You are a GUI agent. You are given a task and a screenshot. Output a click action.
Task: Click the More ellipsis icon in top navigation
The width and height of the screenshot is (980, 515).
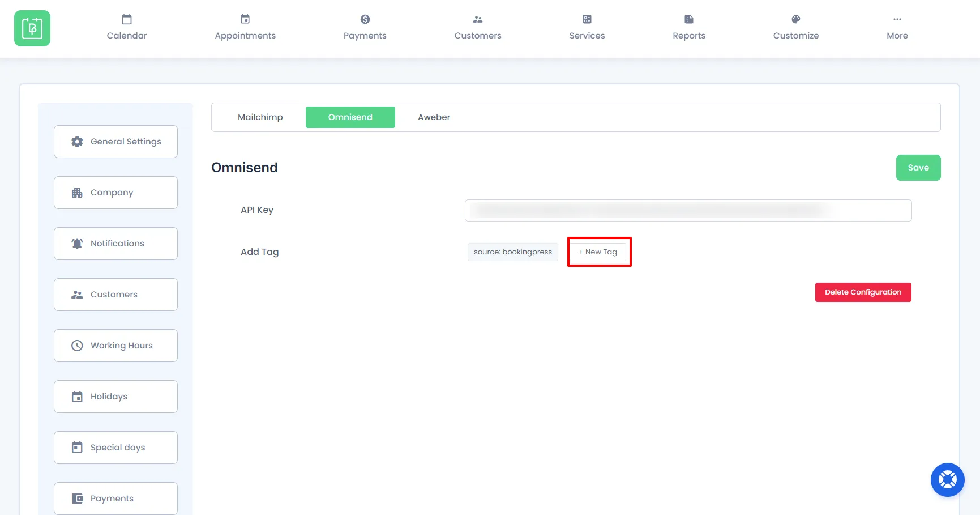pyautogui.click(x=897, y=19)
